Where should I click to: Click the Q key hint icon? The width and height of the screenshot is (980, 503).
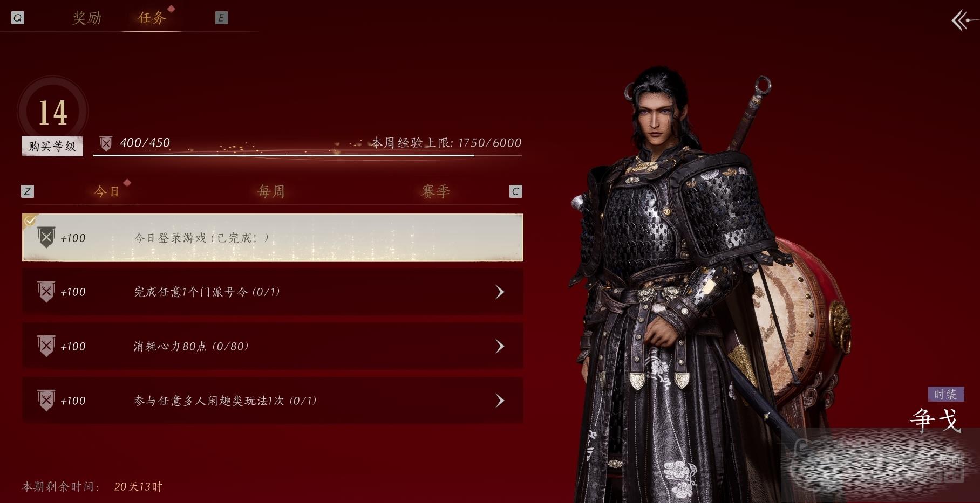[18, 18]
